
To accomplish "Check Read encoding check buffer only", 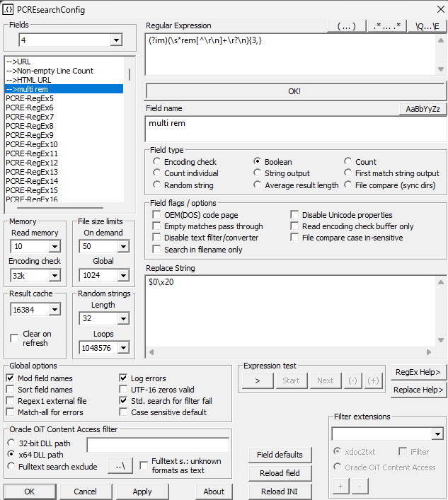I will coord(294,226).
